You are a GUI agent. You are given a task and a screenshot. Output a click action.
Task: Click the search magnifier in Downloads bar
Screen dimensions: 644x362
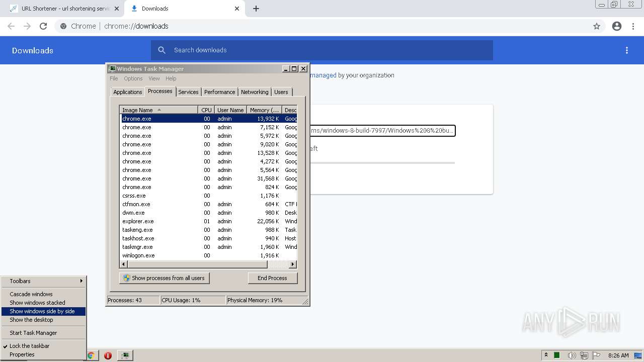coord(162,50)
